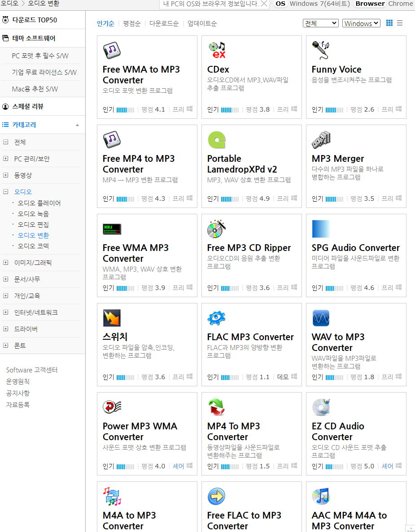Click the Free MP3 CD Ripper icon
The height and width of the screenshot is (532, 415).
tap(217, 229)
